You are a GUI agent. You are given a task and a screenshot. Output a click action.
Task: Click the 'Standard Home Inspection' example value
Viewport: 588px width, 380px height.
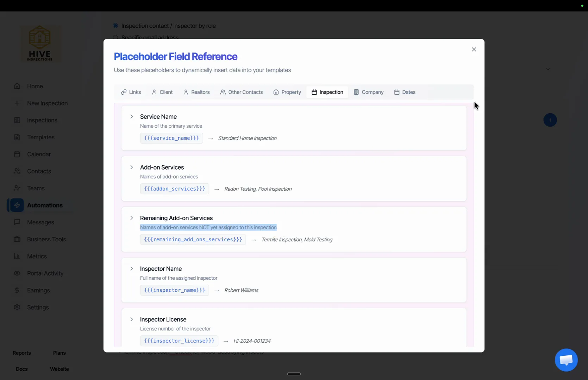[248, 138]
